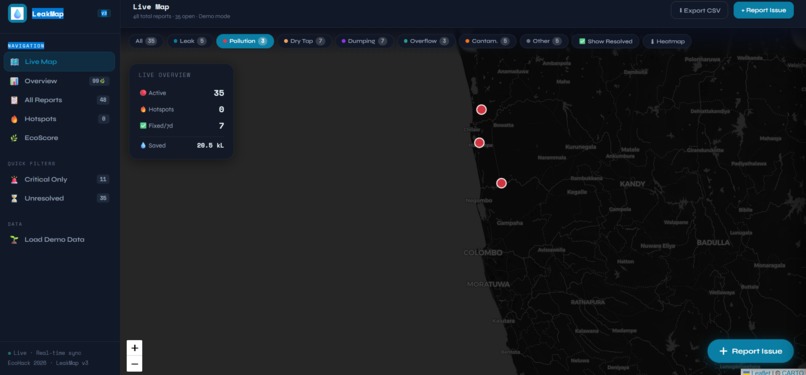Click Export CSV button
The width and height of the screenshot is (806, 375).
pyautogui.click(x=699, y=10)
